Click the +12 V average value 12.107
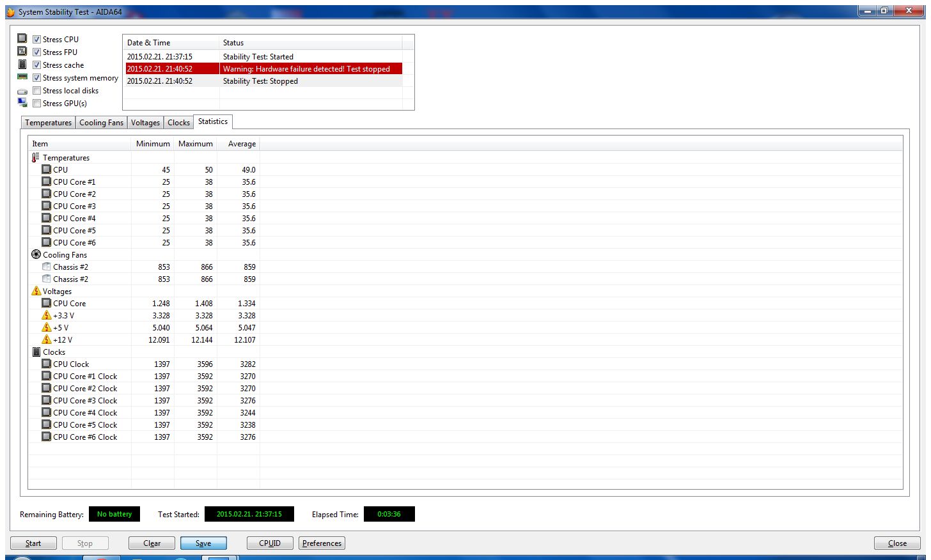 [x=244, y=339]
